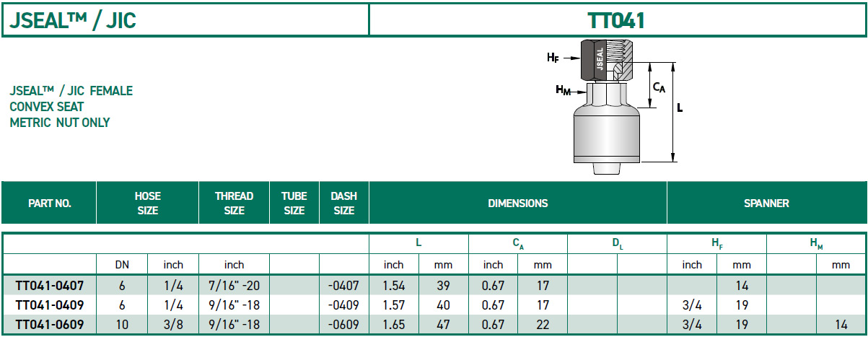Click dash size -0409
This screenshot has width=868, height=337.
[343, 305]
